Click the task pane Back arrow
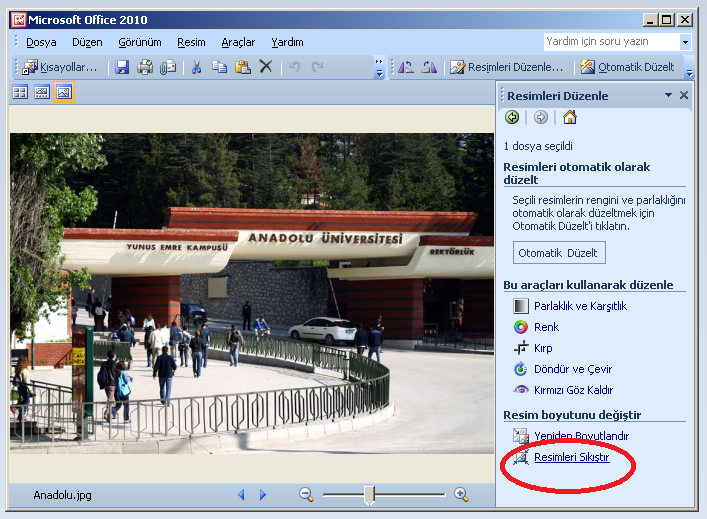 pyautogui.click(x=513, y=118)
